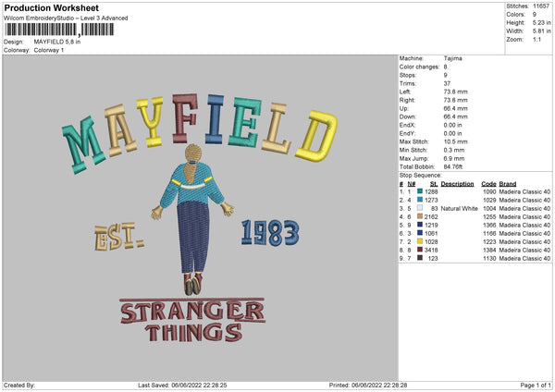Select the 'Down:' extent label

pos(407,116)
